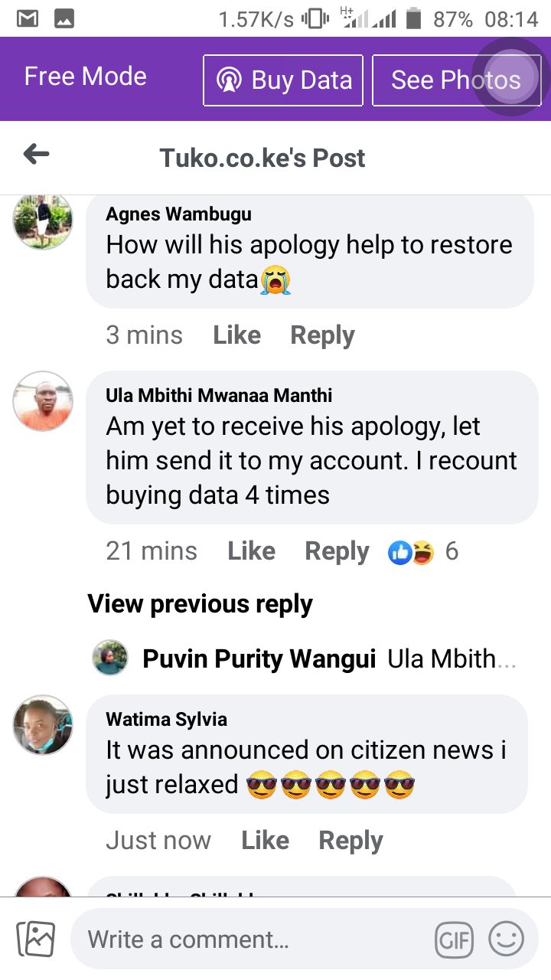Open Watima Sylvia's profile picture
This screenshot has height=980, width=551.
click(43, 724)
